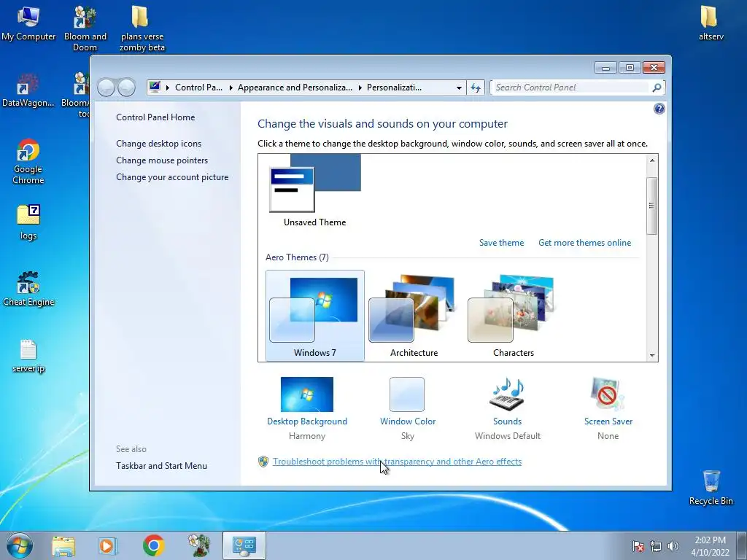Select DataWagon desktop shortcut

[x=28, y=90]
